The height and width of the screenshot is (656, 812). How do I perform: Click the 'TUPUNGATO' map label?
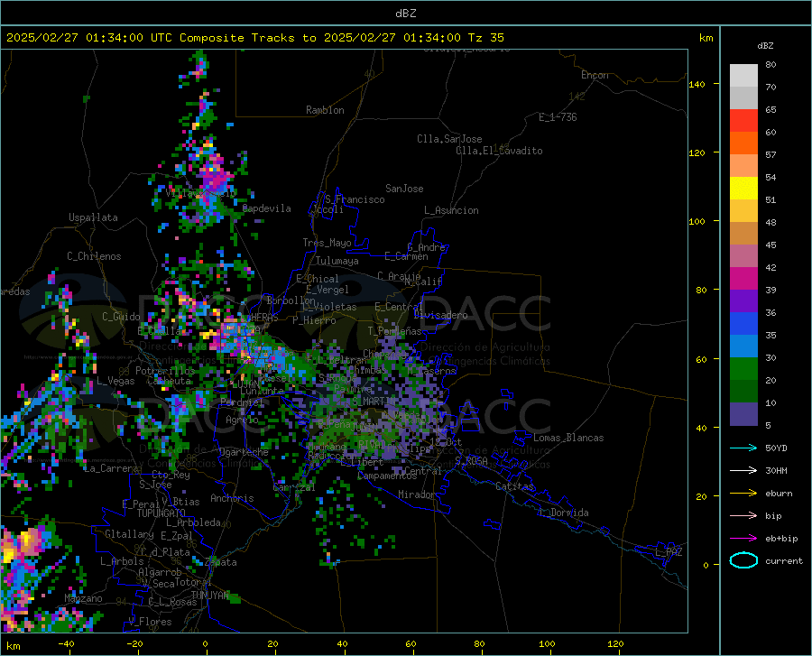click(x=161, y=513)
